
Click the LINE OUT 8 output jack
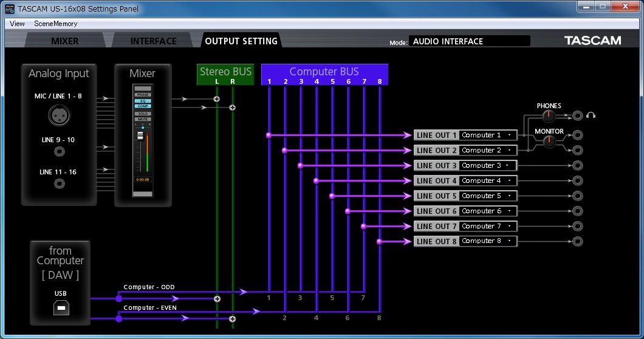pos(577,241)
